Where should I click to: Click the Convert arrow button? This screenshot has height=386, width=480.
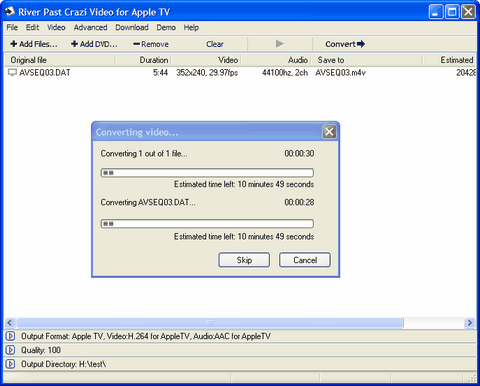pyautogui.click(x=345, y=44)
